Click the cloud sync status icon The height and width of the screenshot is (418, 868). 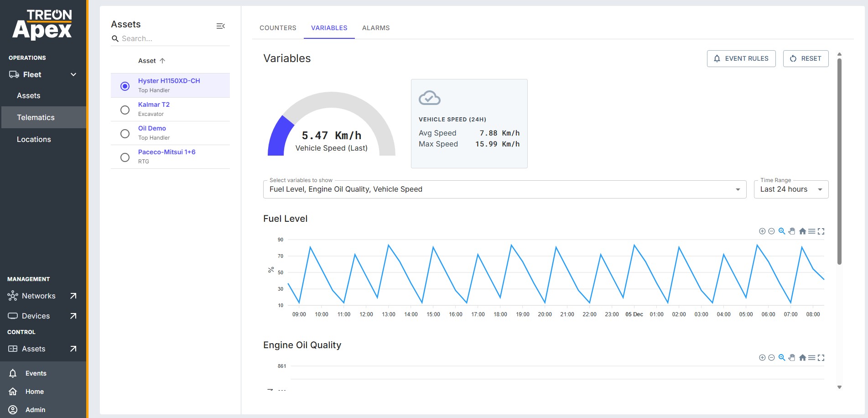tap(430, 98)
